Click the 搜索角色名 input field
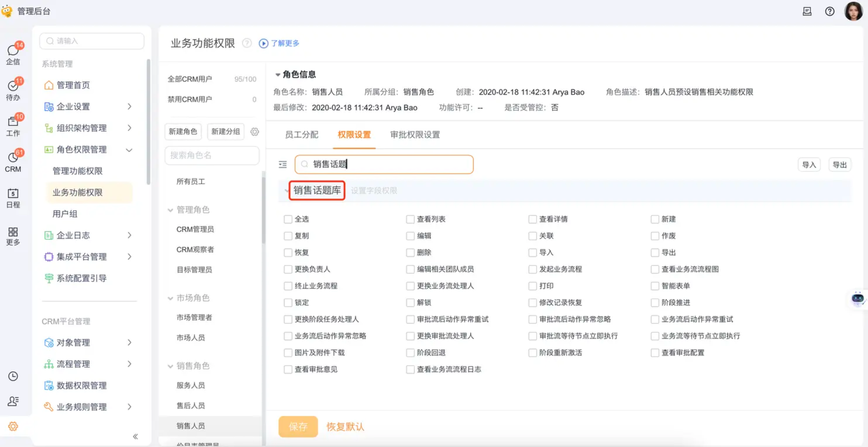 point(212,155)
